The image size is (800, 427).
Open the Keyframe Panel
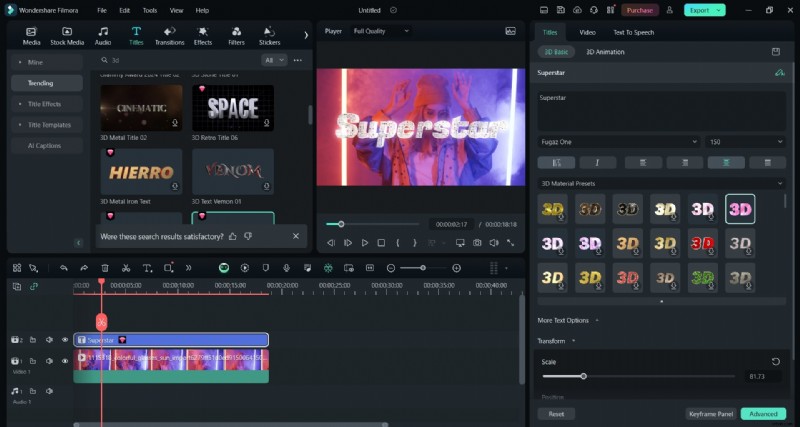pyautogui.click(x=711, y=414)
